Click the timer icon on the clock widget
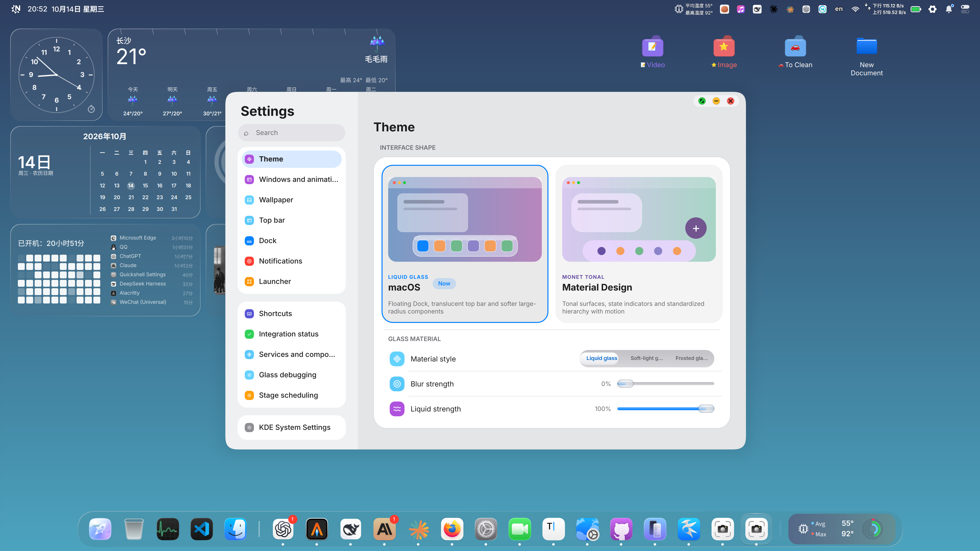The width and height of the screenshot is (980, 551). [91, 109]
